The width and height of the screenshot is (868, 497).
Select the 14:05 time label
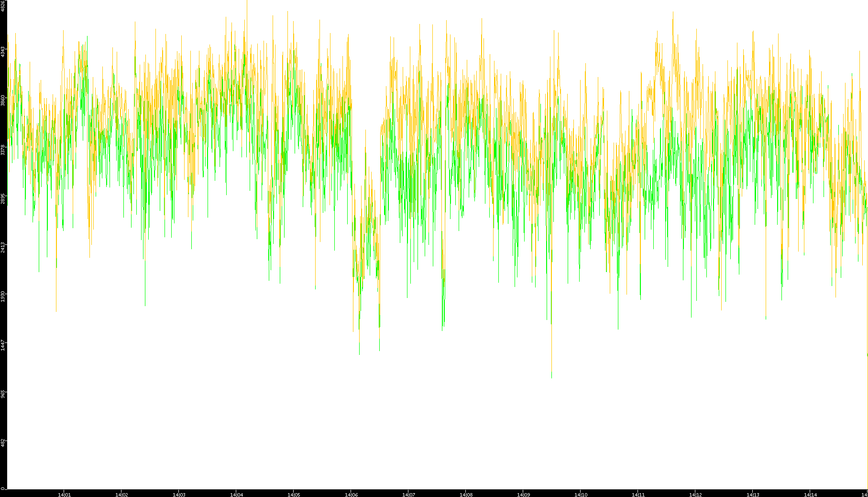(294, 495)
